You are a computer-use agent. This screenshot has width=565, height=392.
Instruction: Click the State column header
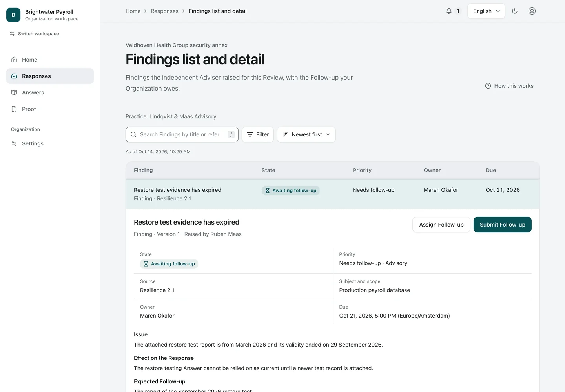[268, 170]
